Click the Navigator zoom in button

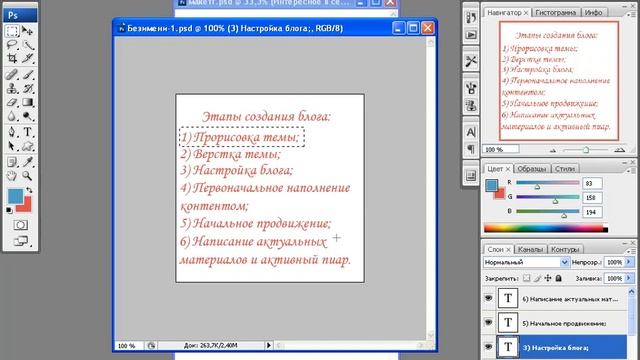(x=620, y=150)
